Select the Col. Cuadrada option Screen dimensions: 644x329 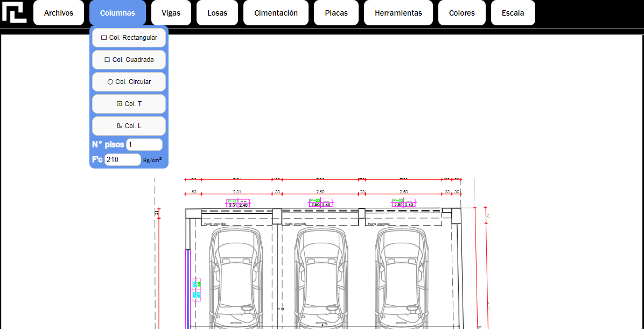coord(129,60)
